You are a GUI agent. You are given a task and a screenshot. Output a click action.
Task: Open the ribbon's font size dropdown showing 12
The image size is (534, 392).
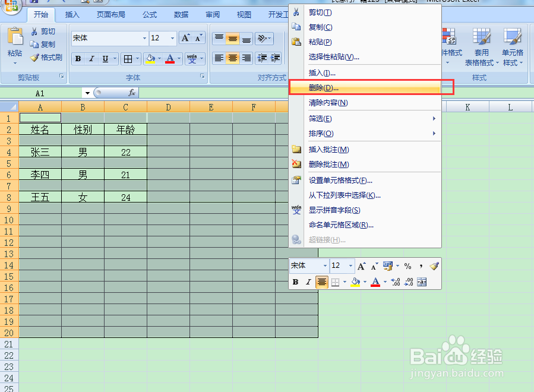point(172,38)
